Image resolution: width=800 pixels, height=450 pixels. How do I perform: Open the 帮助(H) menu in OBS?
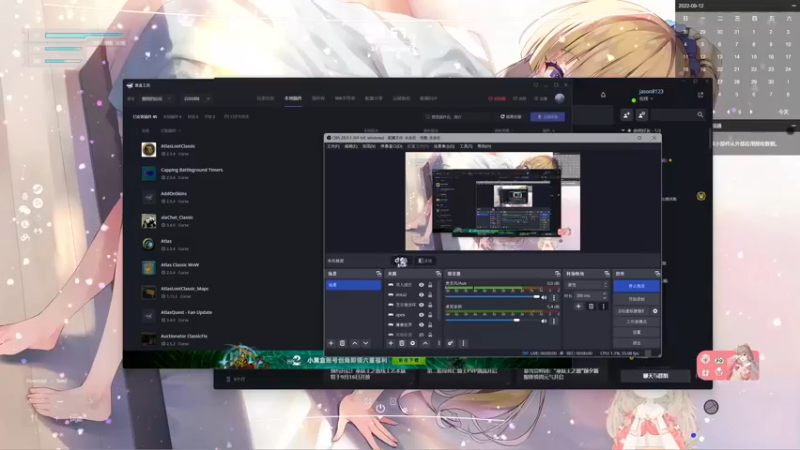tap(484, 146)
